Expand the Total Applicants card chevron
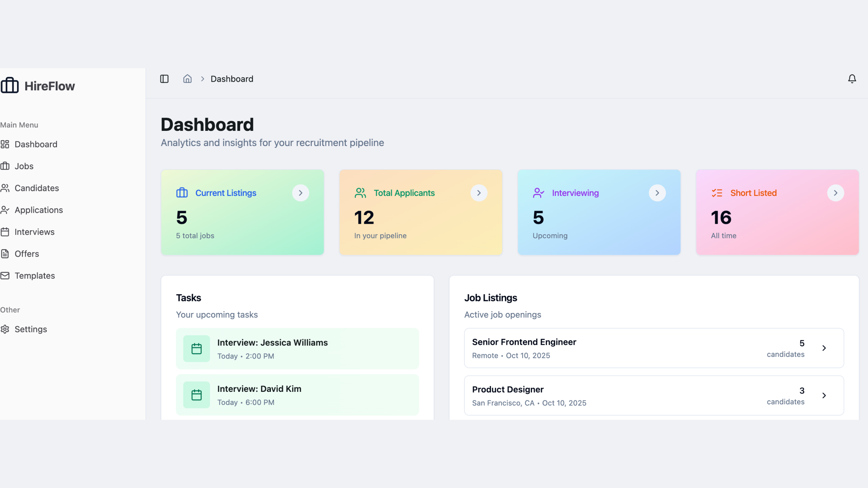Screen dimensions: 868x488 [479, 193]
